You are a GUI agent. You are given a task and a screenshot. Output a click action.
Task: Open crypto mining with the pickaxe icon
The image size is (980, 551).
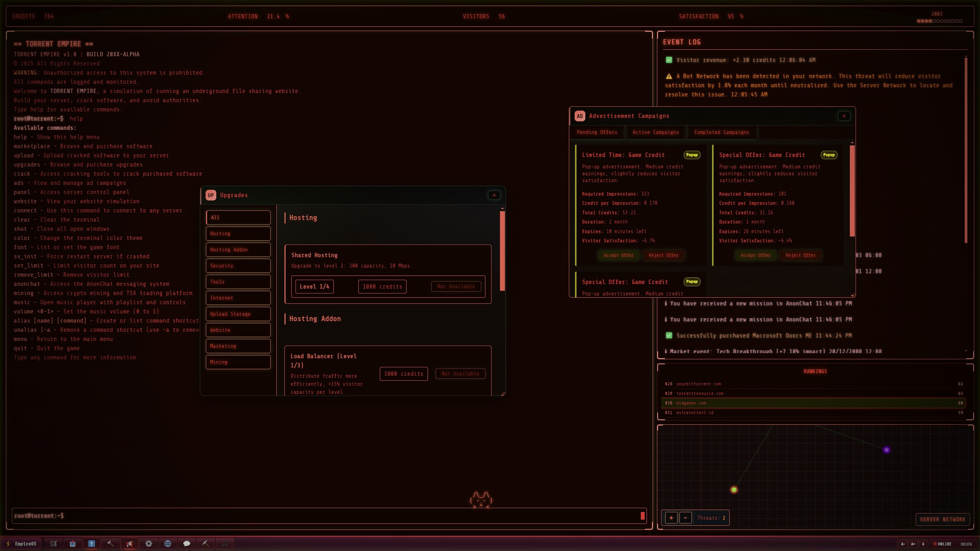tap(206, 543)
